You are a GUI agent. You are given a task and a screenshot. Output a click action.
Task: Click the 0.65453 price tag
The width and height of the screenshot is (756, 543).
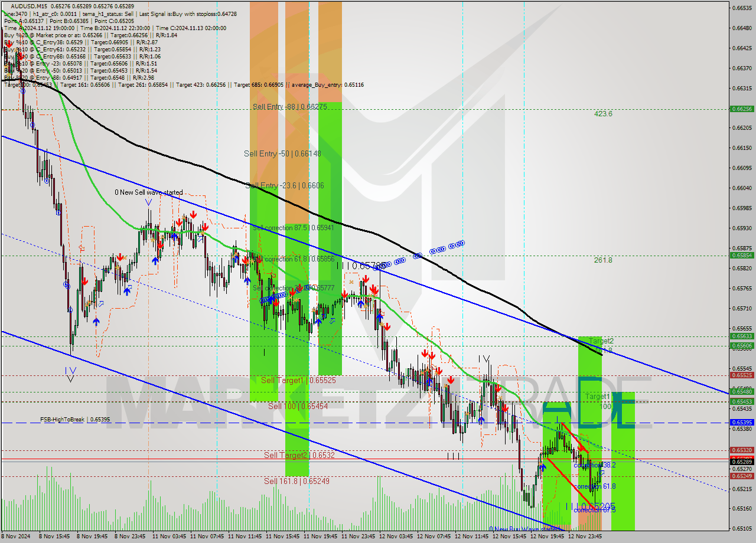[x=741, y=401]
